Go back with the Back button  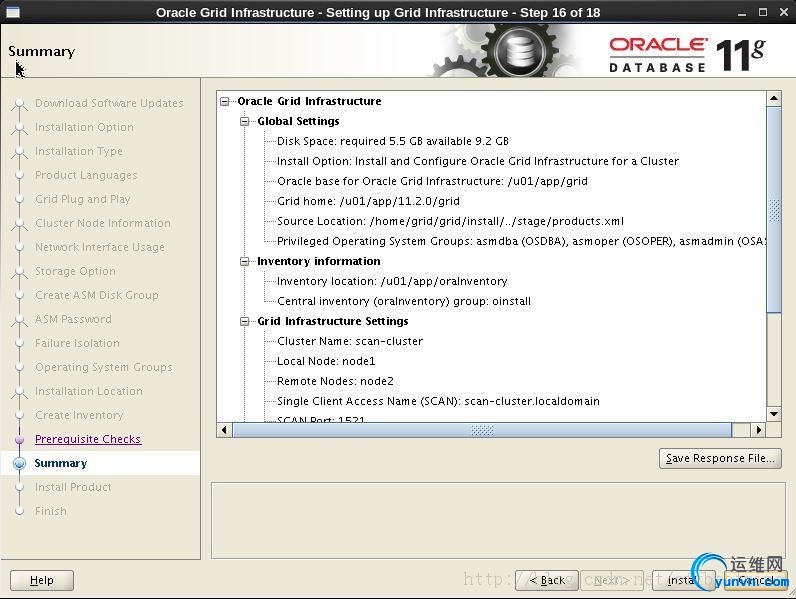pos(547,580)
